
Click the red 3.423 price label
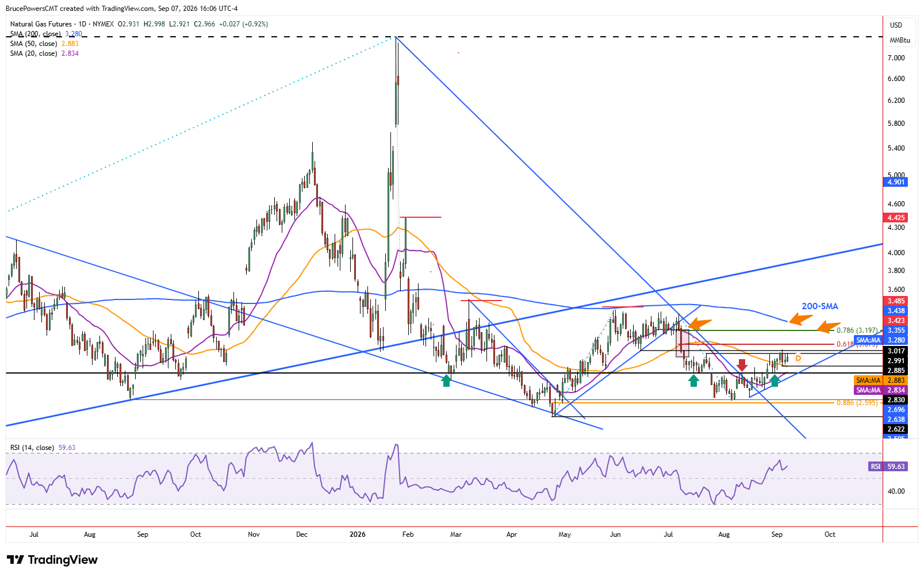896,321
